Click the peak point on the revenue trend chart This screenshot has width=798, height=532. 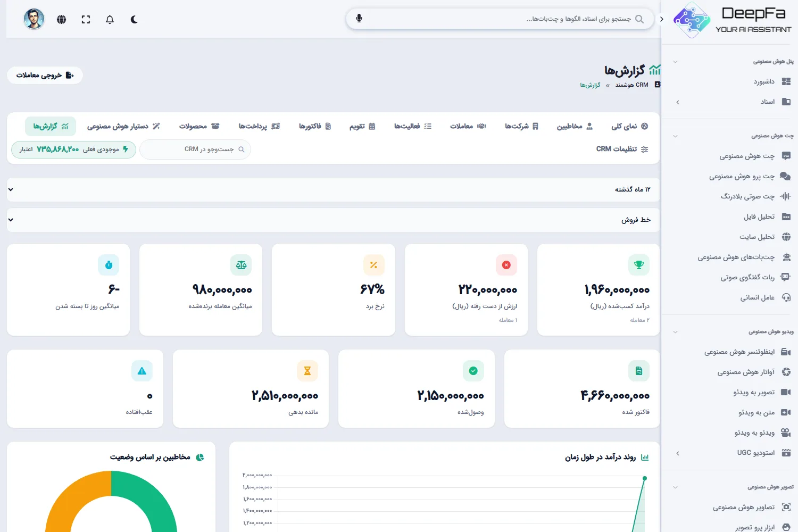[x=645, y=478]
